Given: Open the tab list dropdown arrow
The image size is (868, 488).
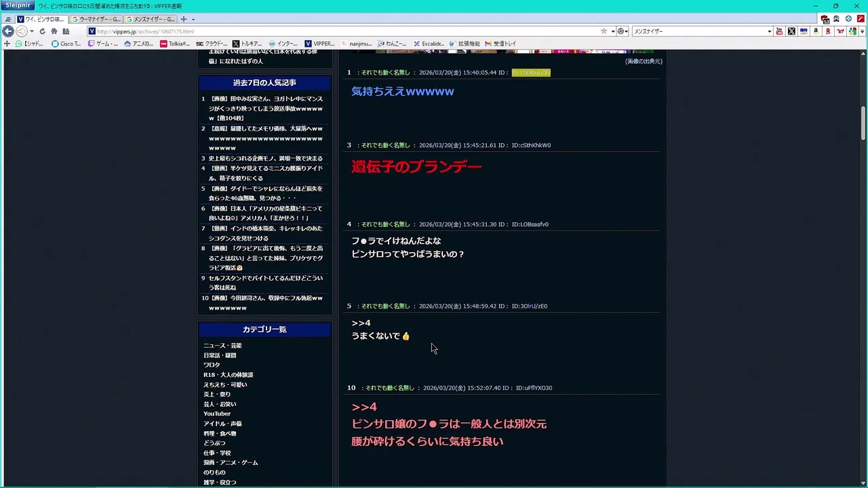Looking at the screenshot, I should pos(193,19).
